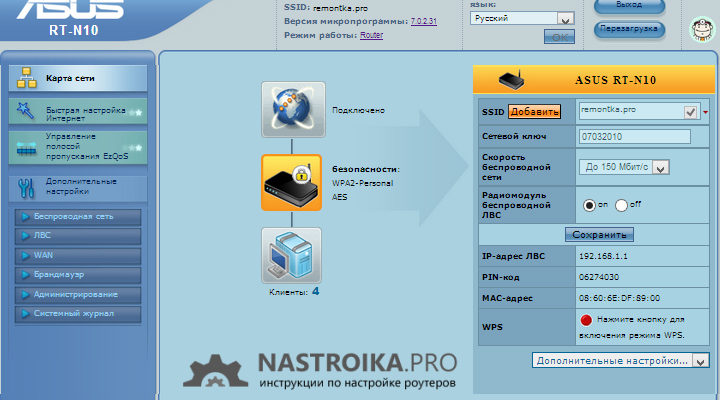This screenshot has width=720, height=400.
Task: Click the network map icon in sidebar
Action: (26, 78)
